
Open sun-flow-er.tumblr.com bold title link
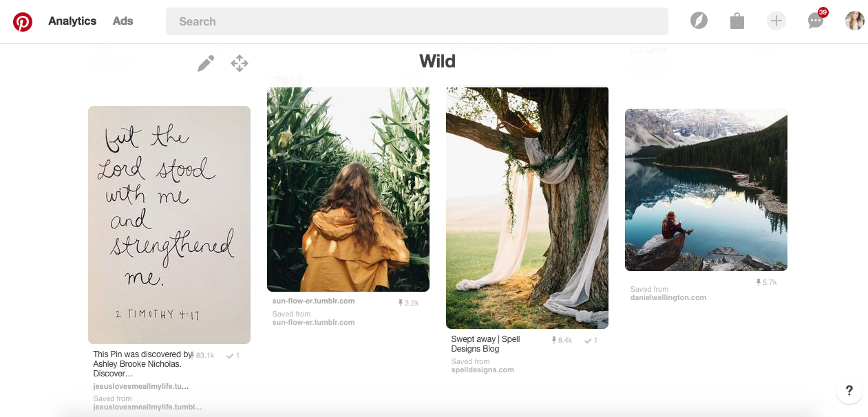[313, 301]
